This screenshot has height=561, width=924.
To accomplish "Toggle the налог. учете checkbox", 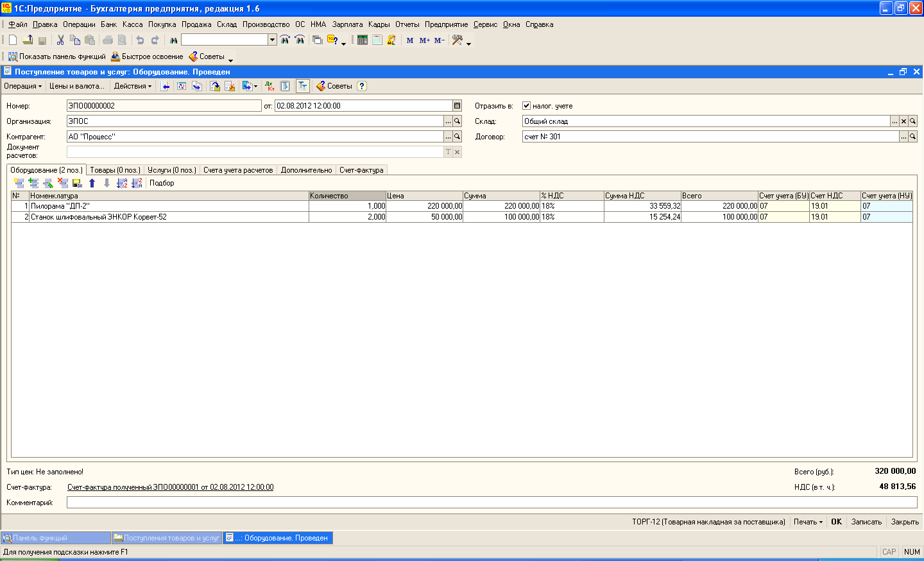I will 526,106.
